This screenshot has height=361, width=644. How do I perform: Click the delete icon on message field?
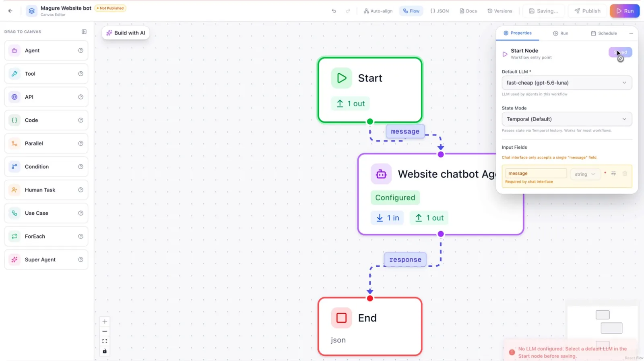pos(625,174)
